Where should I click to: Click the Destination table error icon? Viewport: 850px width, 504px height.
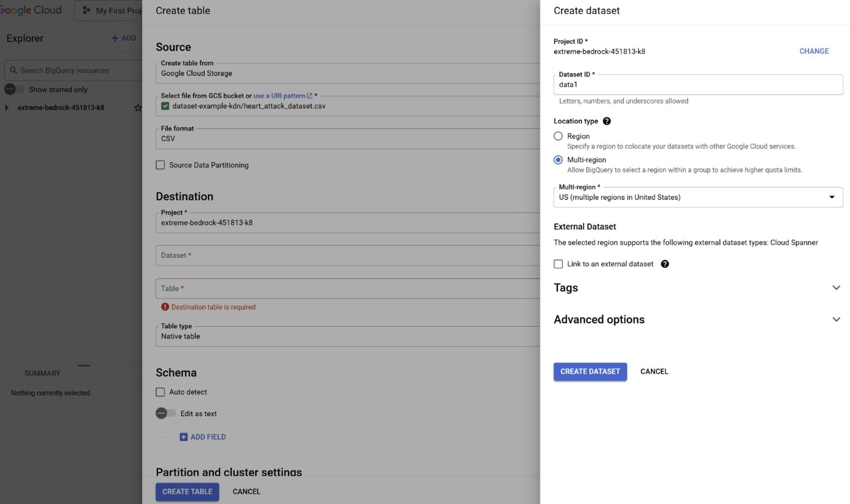165,307
